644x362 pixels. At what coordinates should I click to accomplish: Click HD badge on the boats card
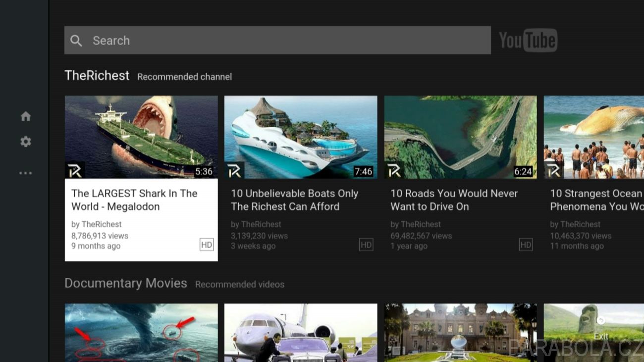(x=366, y=245)
